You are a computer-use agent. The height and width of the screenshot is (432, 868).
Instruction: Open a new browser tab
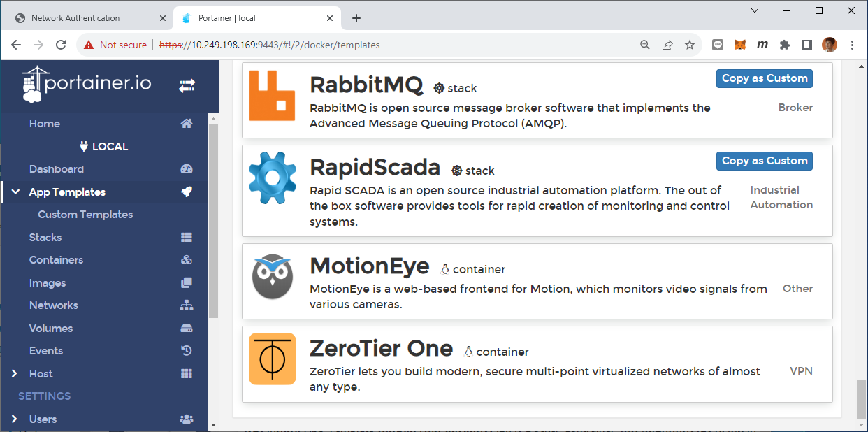[356, 18]
